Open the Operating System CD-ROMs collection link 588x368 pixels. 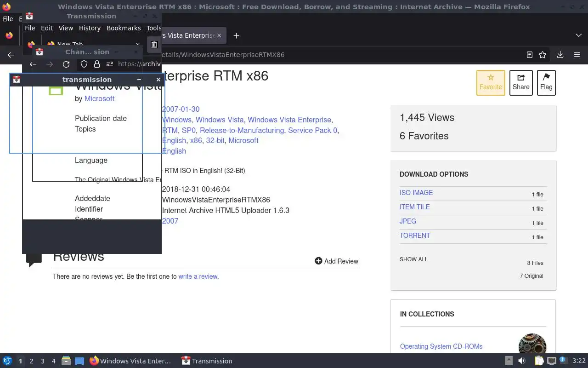pyautogui.click(x=441, y=346)
